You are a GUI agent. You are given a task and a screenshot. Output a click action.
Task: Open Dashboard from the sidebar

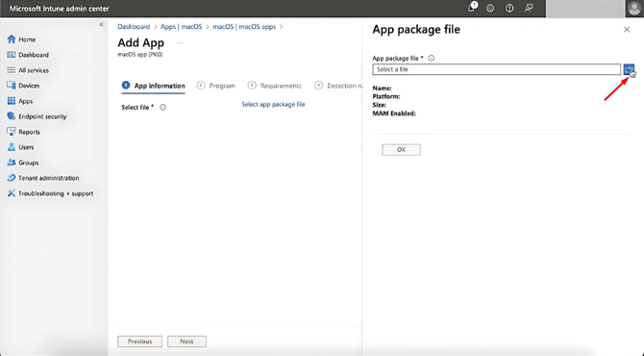(x=34, y=55)
